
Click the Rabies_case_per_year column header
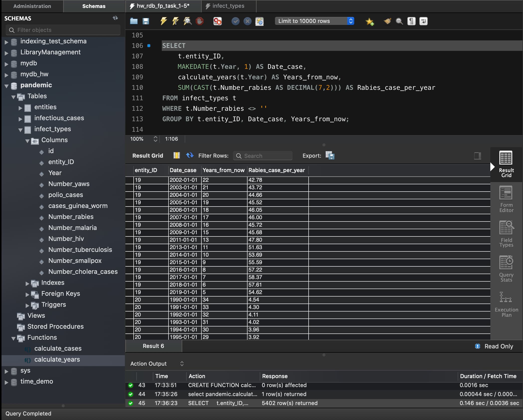tap(276, 170)
